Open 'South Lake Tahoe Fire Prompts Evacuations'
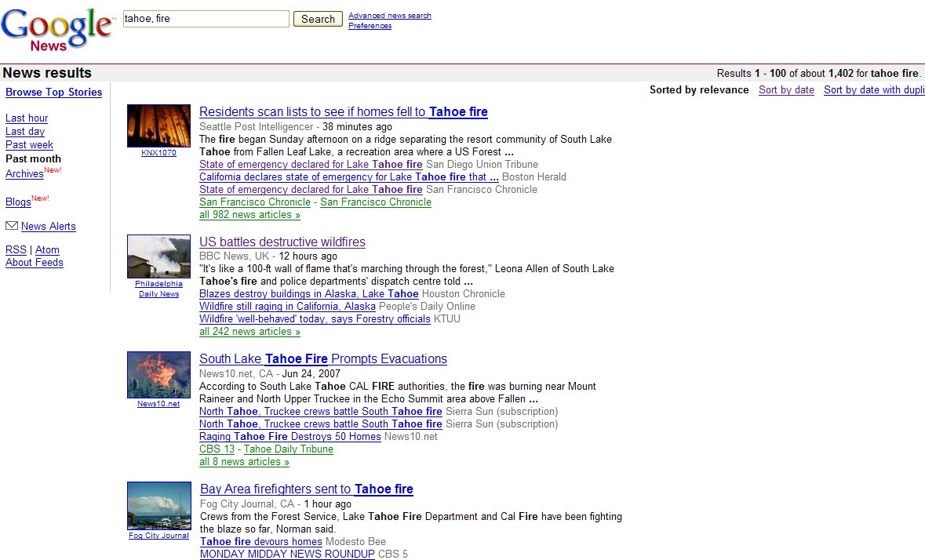Image resolution: width=925 pixels, height=560 pixels. [323, 359]
